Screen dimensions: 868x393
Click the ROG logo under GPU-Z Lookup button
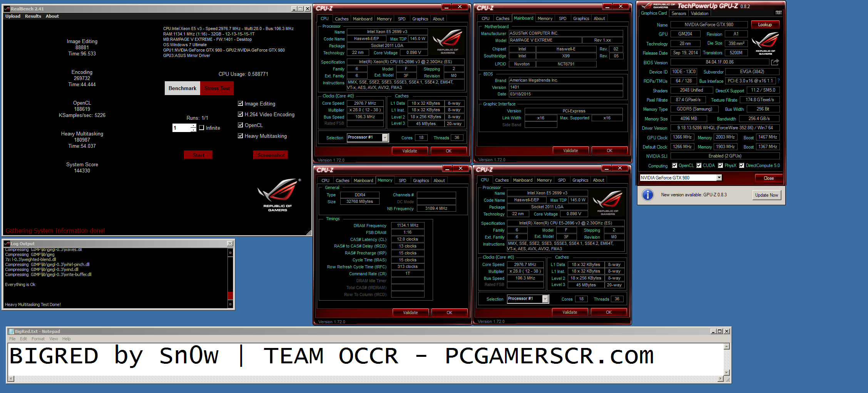coord(765,43)
